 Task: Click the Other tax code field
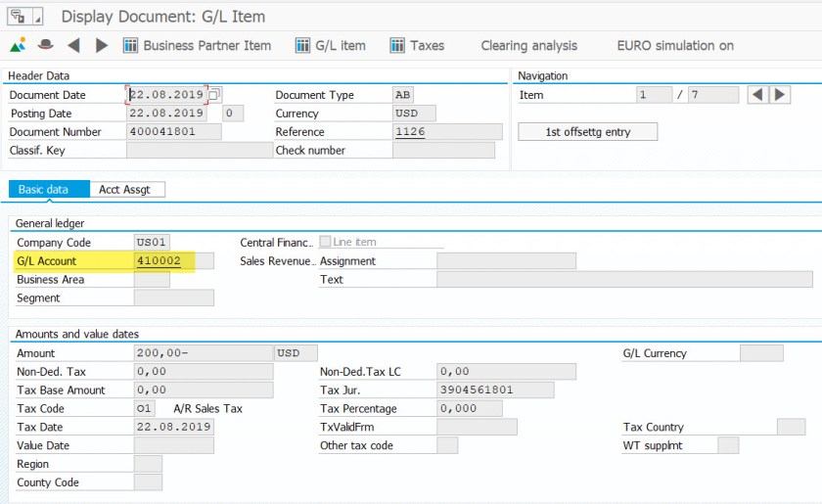click(447, 445)
